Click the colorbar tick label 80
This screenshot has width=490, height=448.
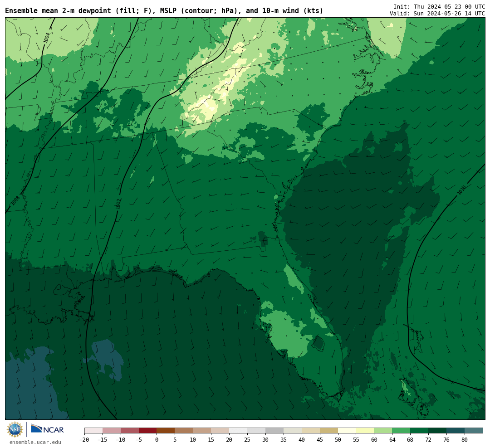[x=465, y=440]
